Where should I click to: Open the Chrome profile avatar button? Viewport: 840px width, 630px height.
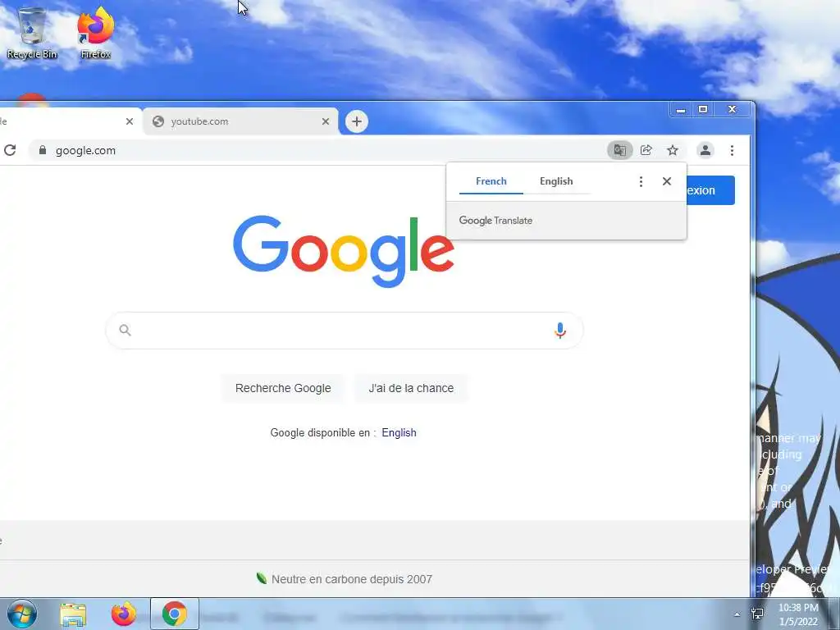705,151
